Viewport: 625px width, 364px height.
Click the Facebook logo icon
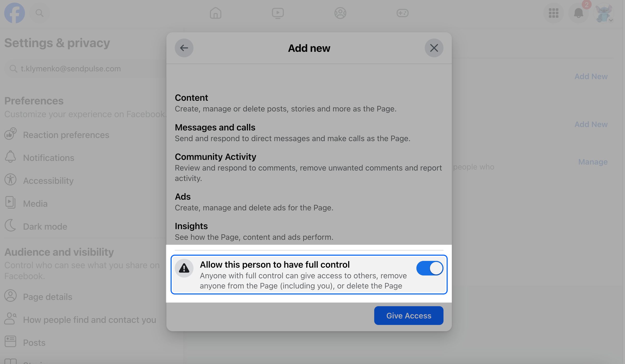coord(14,13)
